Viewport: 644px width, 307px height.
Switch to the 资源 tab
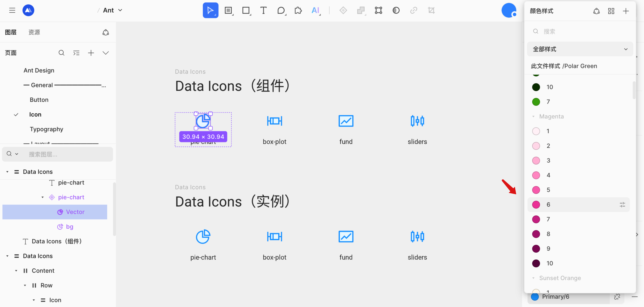pos(34,32)
